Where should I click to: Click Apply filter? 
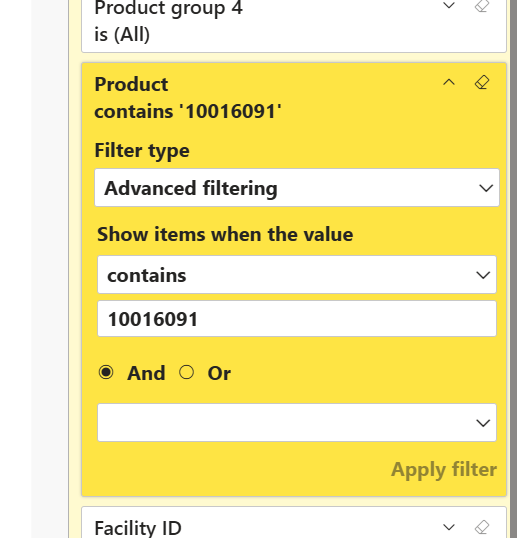tap(444, 469)
